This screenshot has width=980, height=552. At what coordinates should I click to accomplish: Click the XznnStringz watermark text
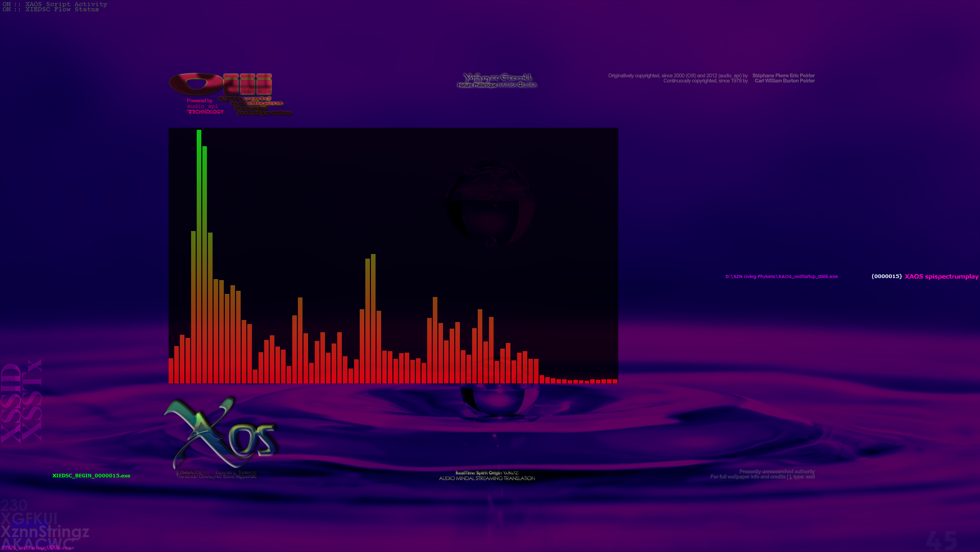pyautogui.click(x=45, y=532)
